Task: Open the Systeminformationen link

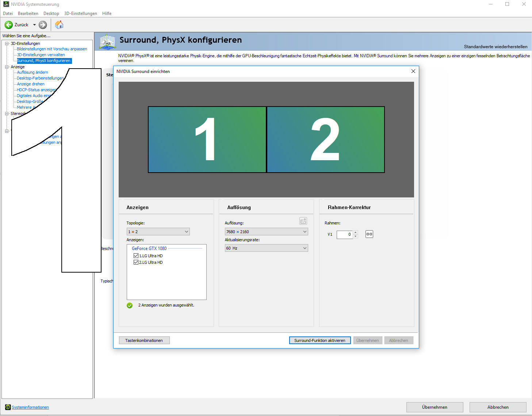Action: 30,407
